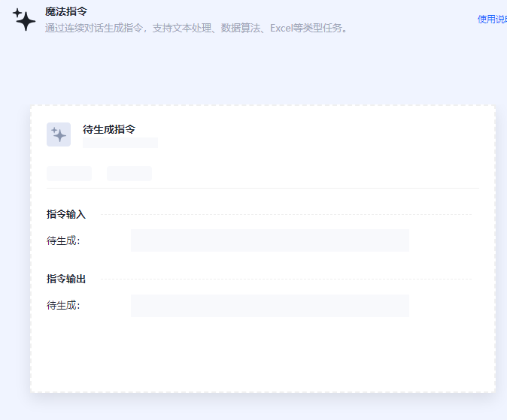507x420 pixels.
Task: Click the 指令输出 section heading
Action: 66,279
